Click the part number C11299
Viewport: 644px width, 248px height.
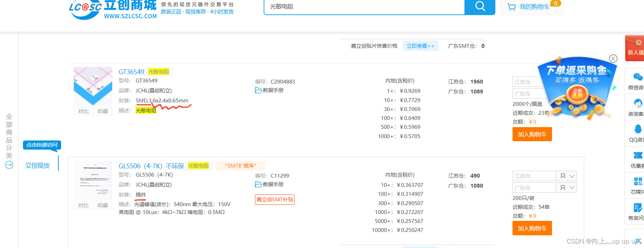280,176
